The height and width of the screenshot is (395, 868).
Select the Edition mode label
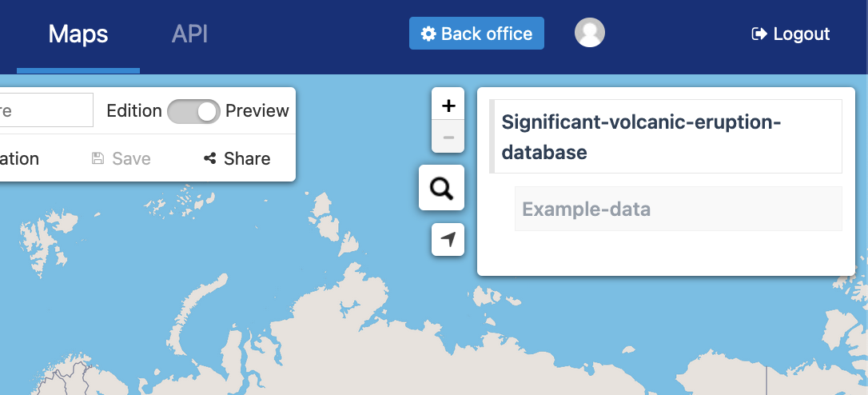134,111
